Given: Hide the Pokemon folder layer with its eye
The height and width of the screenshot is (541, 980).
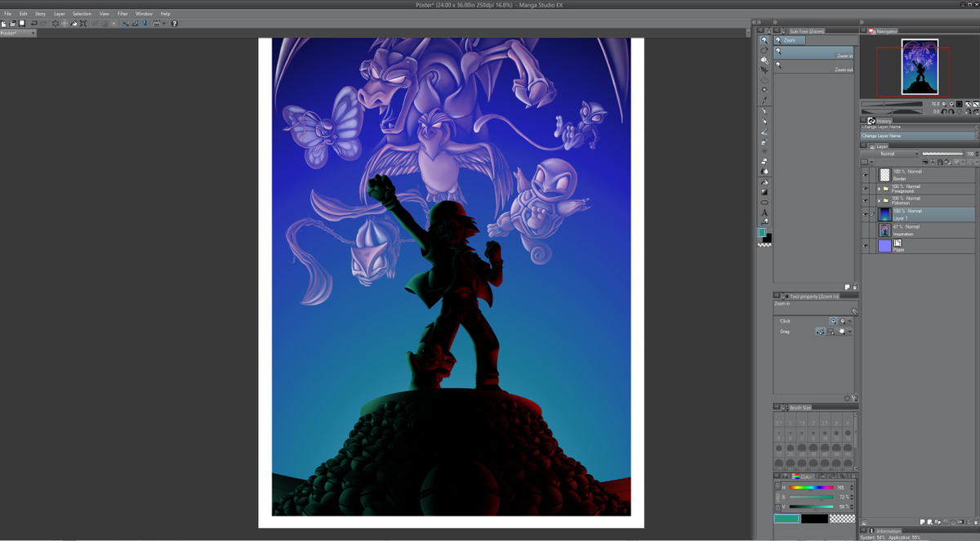Looking at the screenshot, I should [x=866, y=200].
